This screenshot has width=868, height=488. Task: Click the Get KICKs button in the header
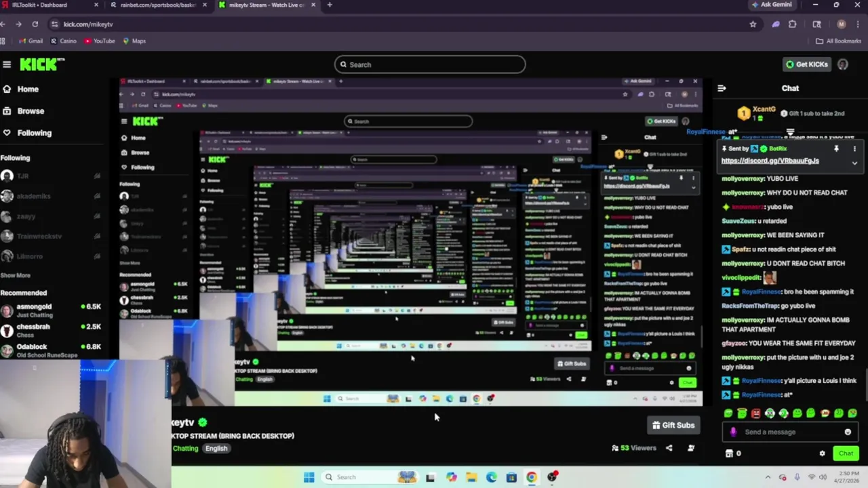(806, 64)
